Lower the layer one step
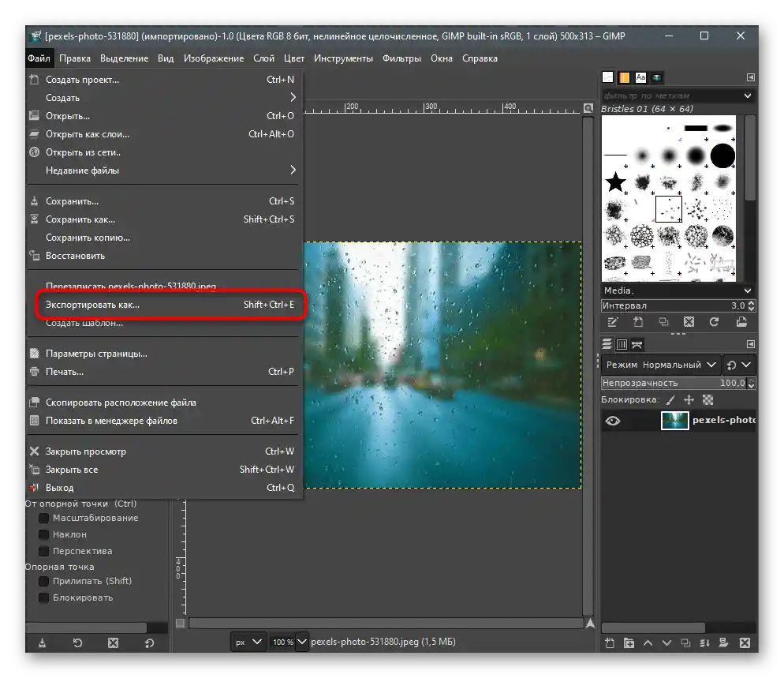This screenshot has width=784, height=678. point(667,643)
